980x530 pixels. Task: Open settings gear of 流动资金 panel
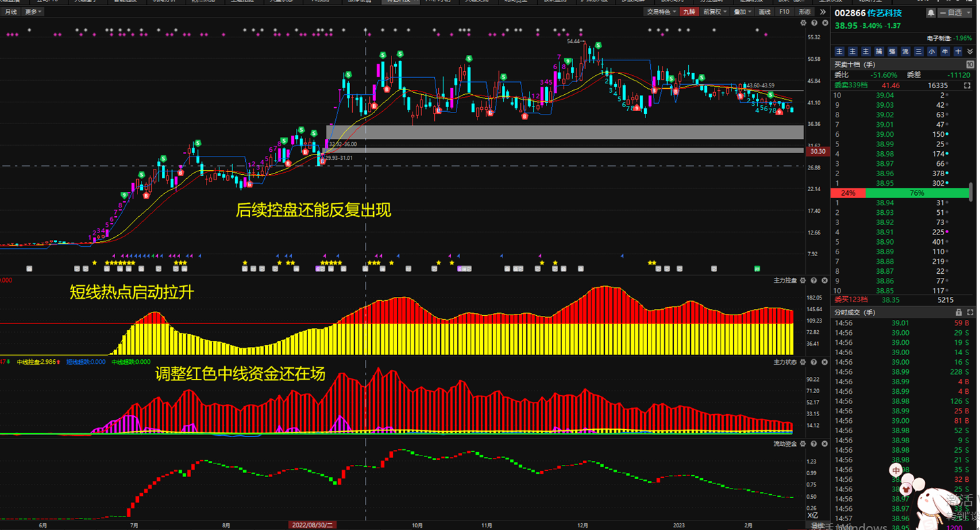coord(804,444)
